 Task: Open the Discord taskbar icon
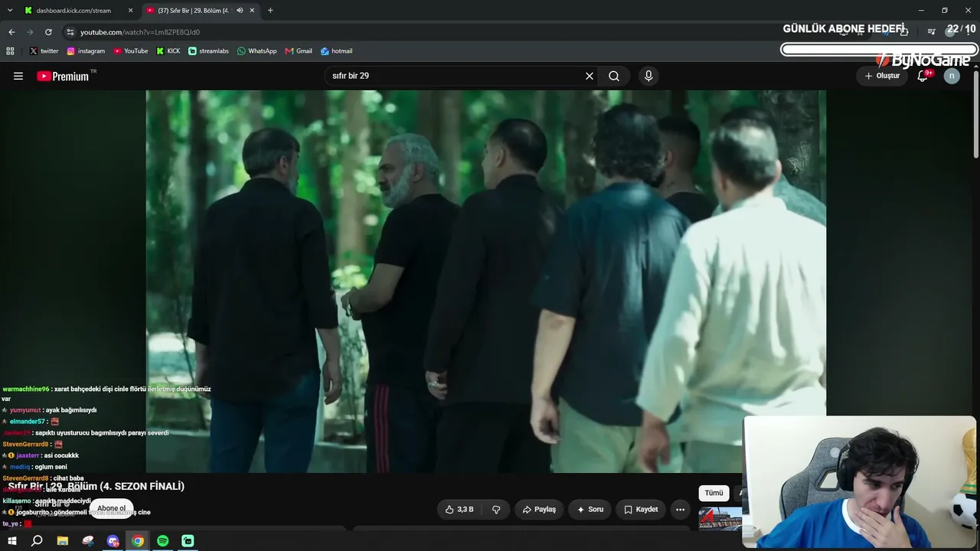tap(113, 541)
